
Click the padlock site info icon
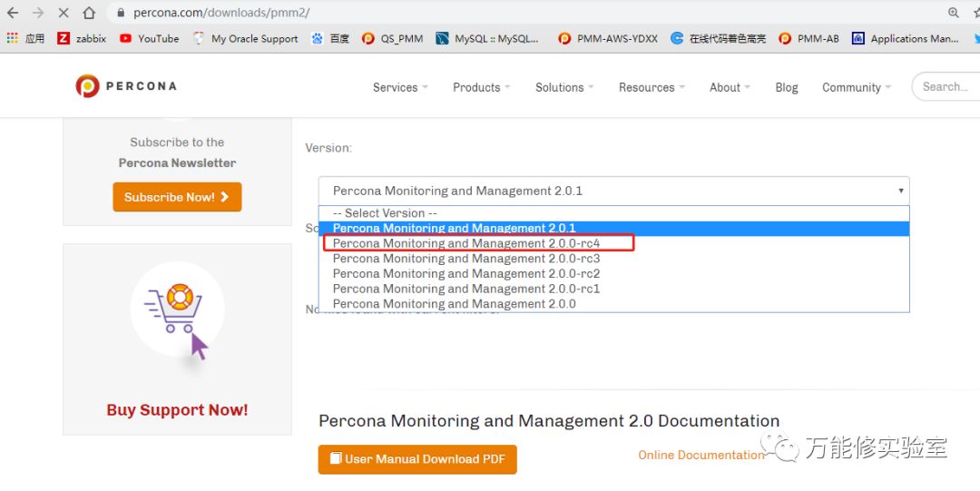click(x=121, y=13)
